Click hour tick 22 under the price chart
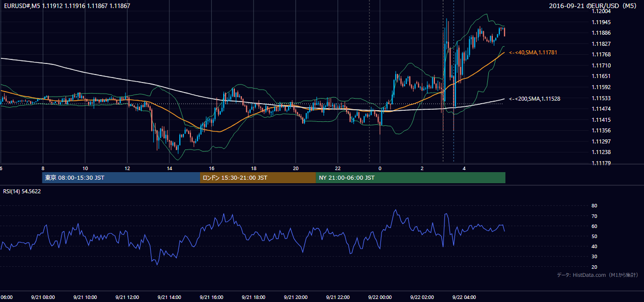Screen dimensions: 644x302 (x=338, y=168)
